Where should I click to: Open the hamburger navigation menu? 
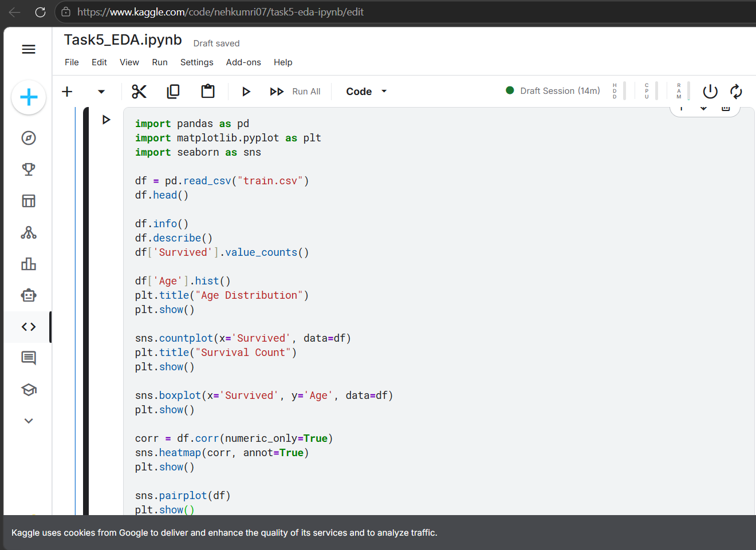[x=29, y=49]
